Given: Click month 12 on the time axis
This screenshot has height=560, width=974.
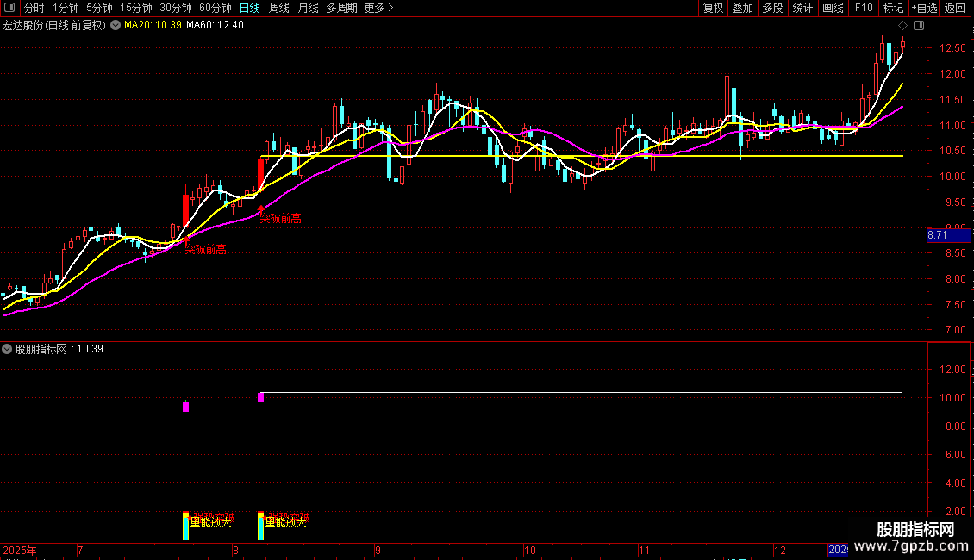Looking at the screenshot, I should 779,550.
